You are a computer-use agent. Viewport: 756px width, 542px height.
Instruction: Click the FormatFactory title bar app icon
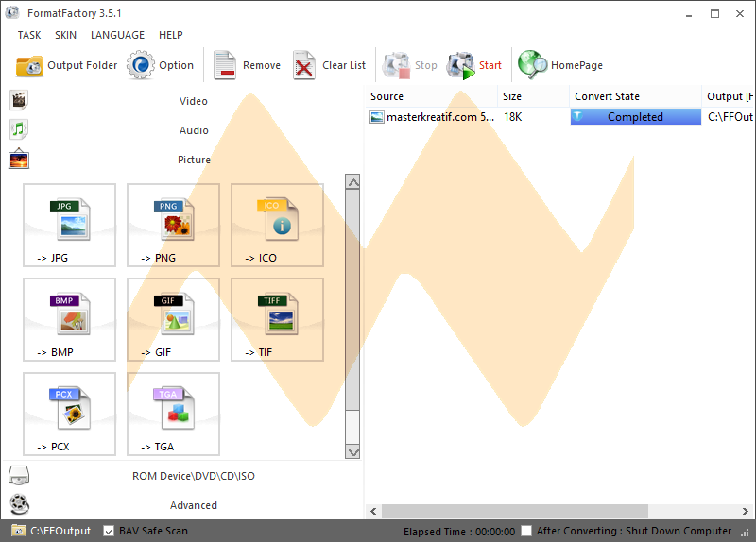(12, 12)
